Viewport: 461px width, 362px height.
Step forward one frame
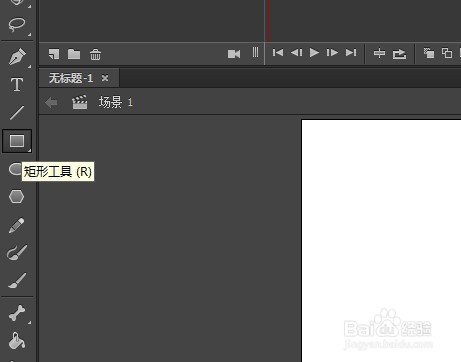(x=332, y=53)
